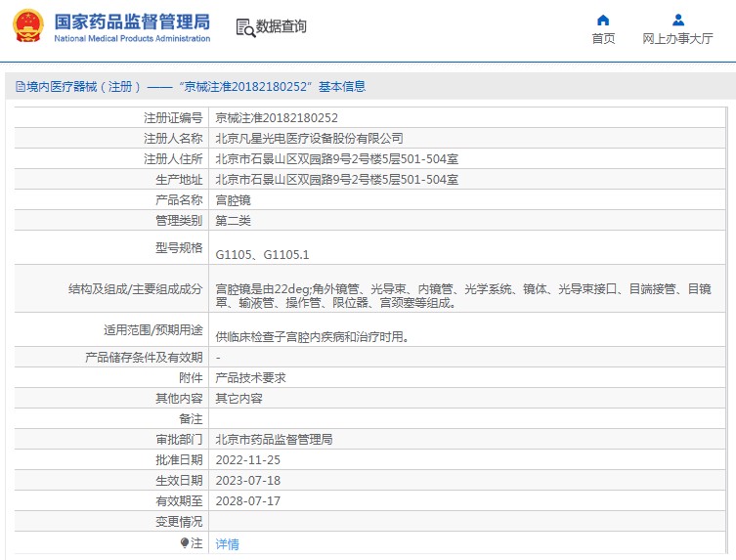Click the 备注 label

point(191,418)
